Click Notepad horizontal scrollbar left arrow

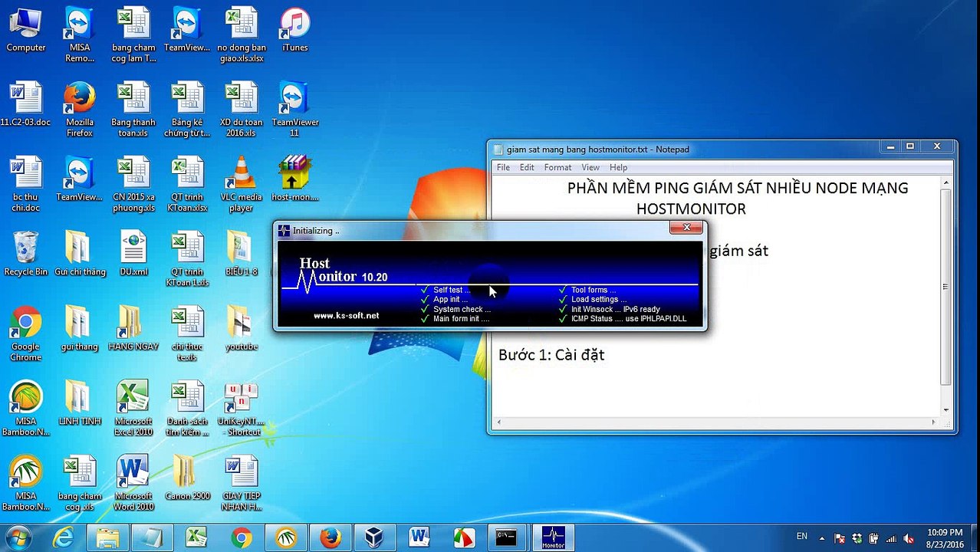[499, 422]
